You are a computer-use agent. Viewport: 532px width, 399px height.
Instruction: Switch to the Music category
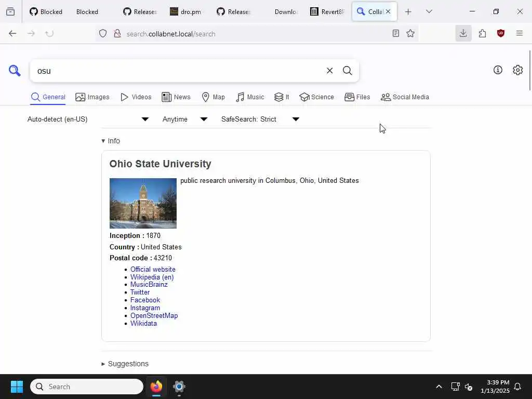pos(250,97)
